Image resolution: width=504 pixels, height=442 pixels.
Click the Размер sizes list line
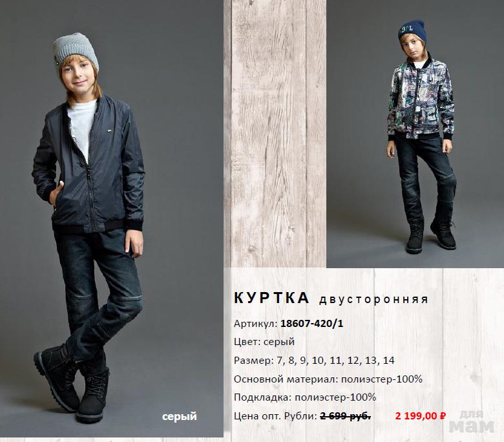tap(314, 361)
